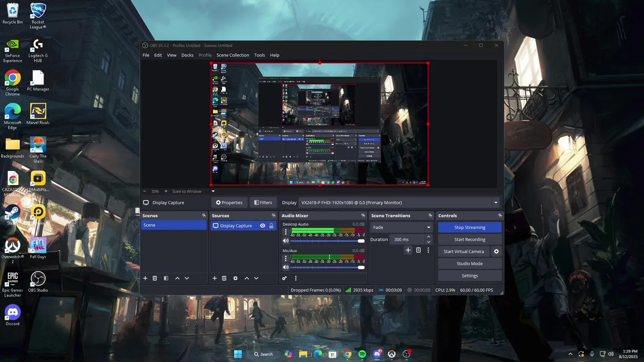Zoom out preview with minus icon

(144, 191)
